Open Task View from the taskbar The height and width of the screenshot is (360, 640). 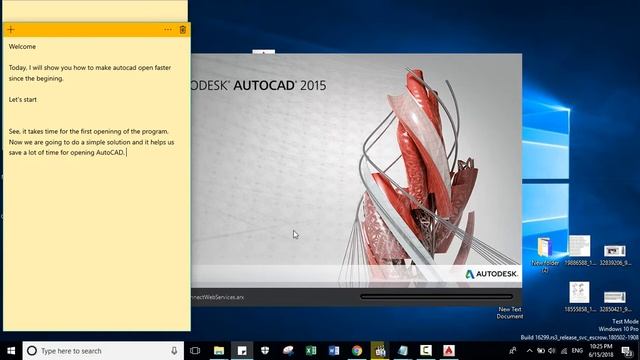[x=195, y=351]
